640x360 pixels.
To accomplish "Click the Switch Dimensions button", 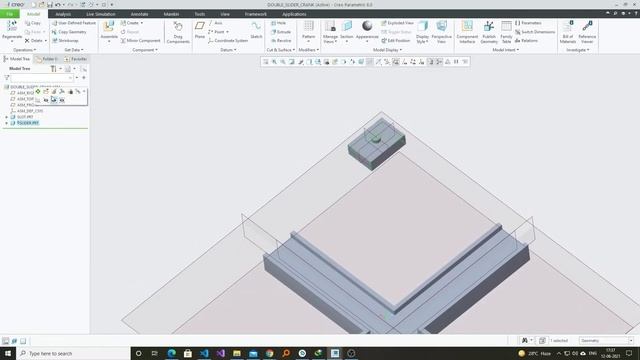I will tap(535, 32).
